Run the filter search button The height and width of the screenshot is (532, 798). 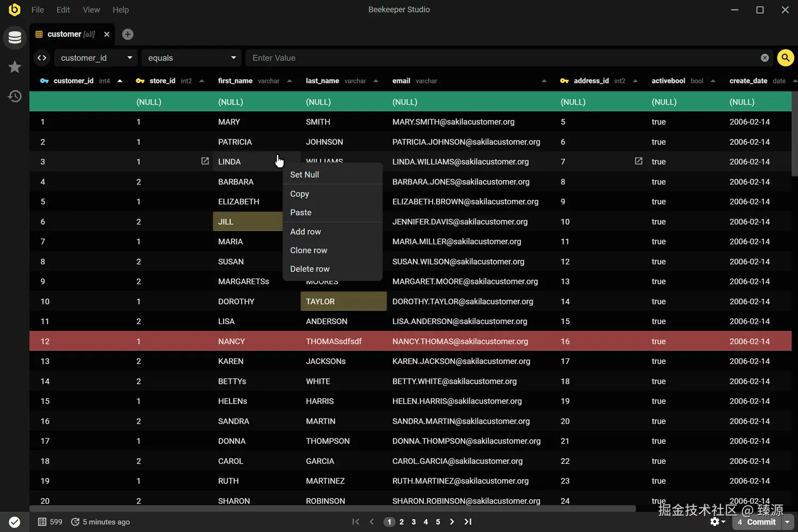pyautogui.click(x=785, y=57)
